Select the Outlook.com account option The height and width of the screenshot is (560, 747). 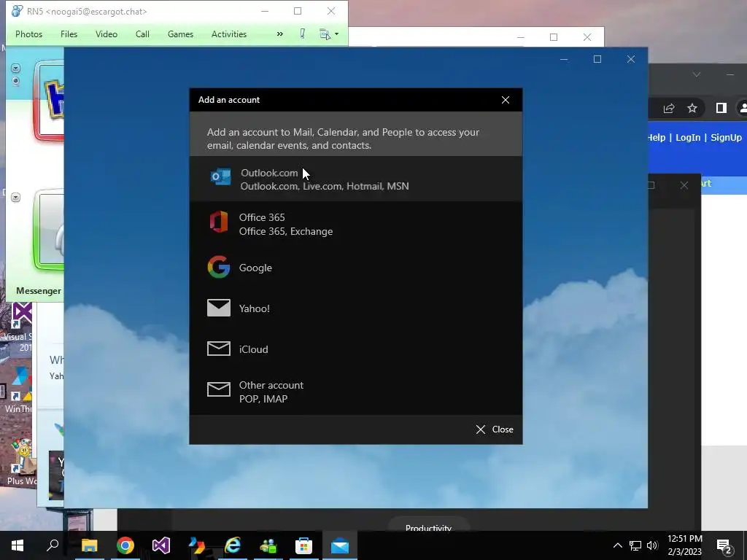[356, 179]
